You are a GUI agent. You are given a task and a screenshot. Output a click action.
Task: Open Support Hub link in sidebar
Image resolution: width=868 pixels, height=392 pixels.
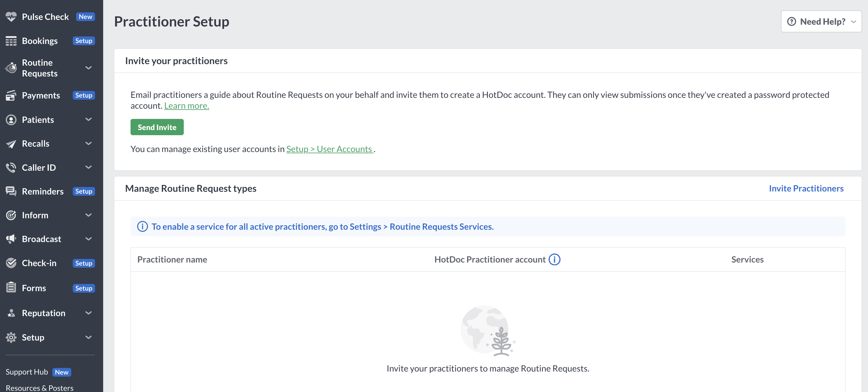pyautogui.click(x=27, y=372)
